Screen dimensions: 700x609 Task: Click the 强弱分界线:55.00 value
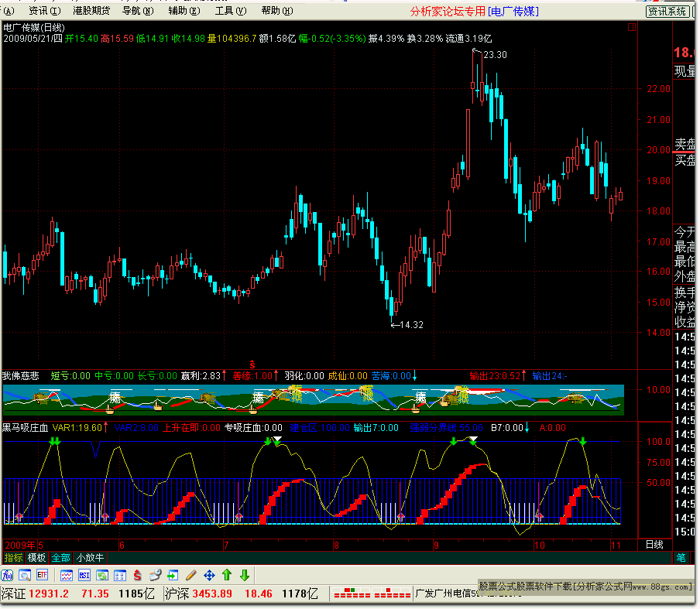pos(447,428)
